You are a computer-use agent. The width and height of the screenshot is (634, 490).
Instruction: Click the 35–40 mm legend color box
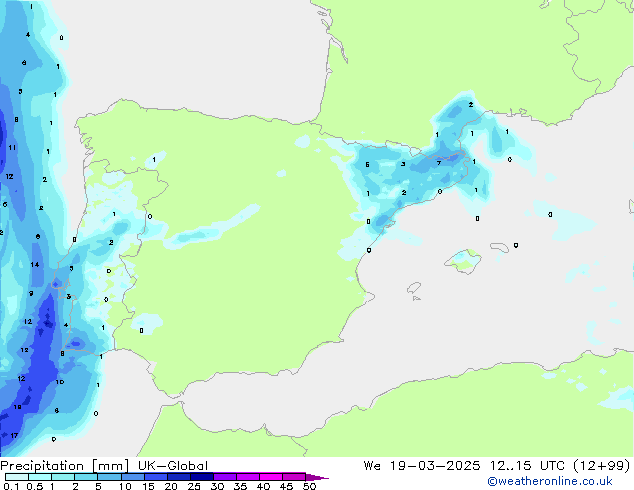(247, 477)
